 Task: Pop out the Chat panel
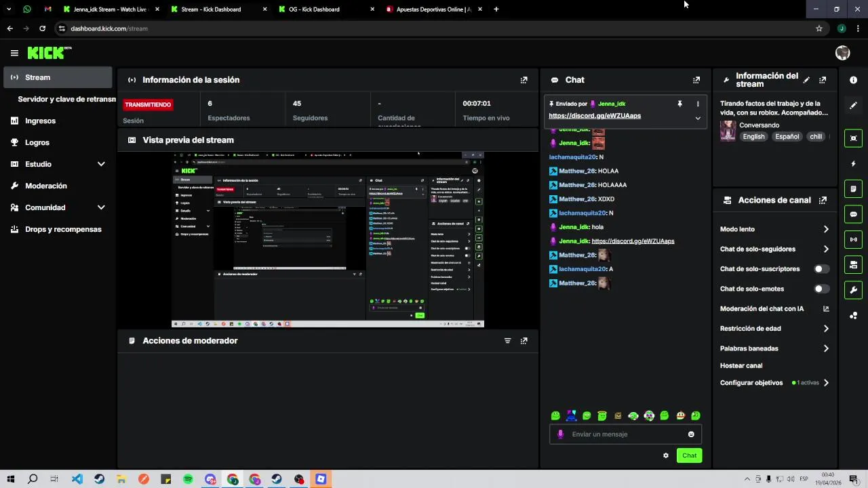[696, 80]
